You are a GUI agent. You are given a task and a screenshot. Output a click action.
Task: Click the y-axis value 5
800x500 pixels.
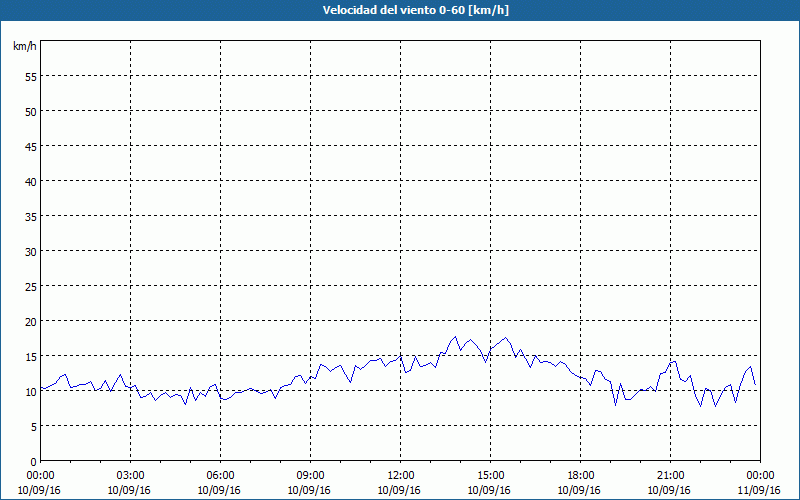[x=34, y=427]
